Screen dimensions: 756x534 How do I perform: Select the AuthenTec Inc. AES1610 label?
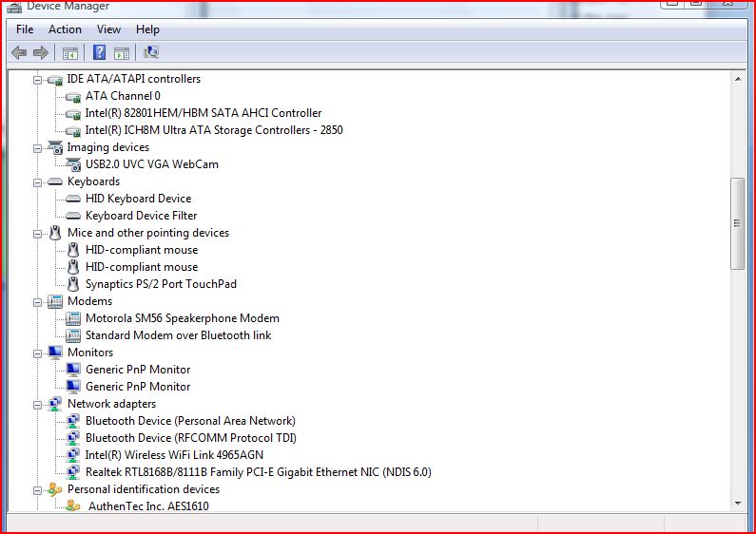[148, 506]
